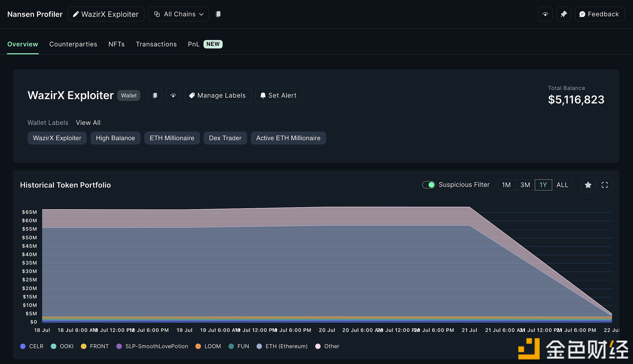Viewport: 633px width, 364px height.
Task: Click the Historical Token Portfolio heading
Action: coord(66,185)
